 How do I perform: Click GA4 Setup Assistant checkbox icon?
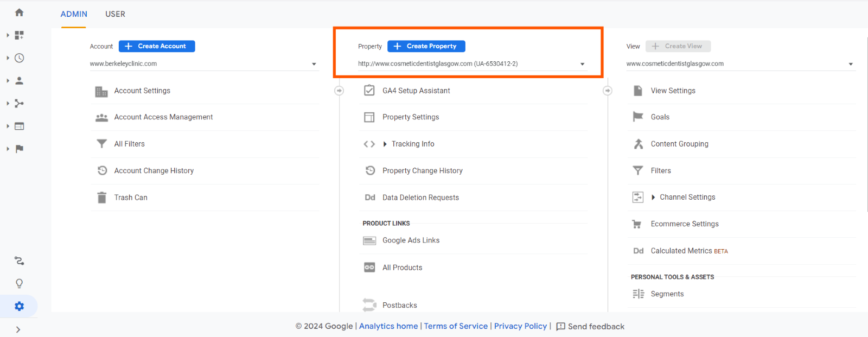tap(369, 90)
